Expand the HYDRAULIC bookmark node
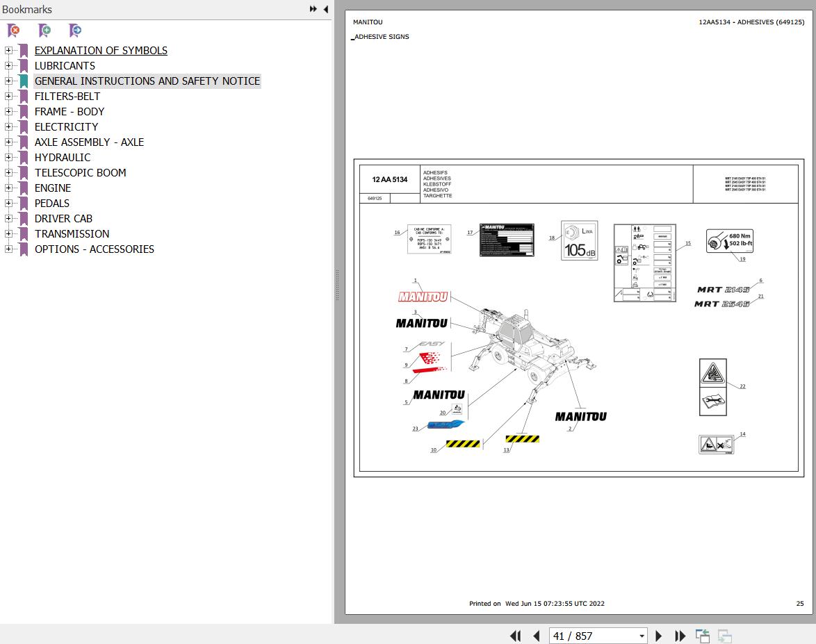 click(8, 157)
